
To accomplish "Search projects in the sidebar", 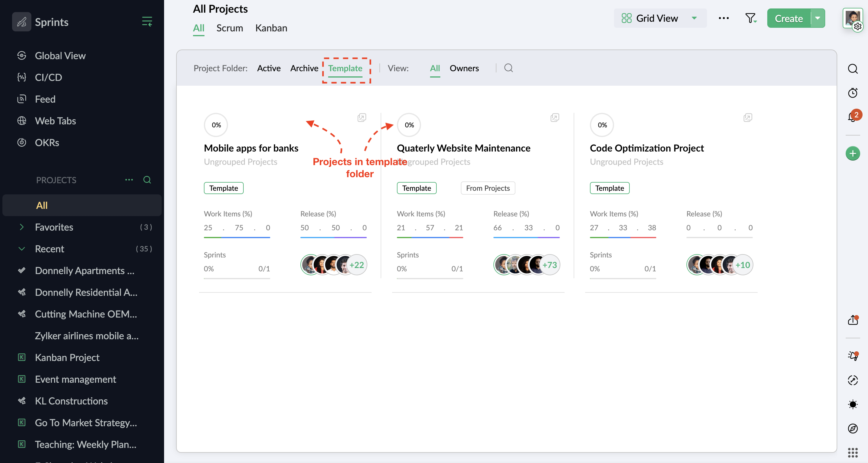I will (x=147, y=180).
